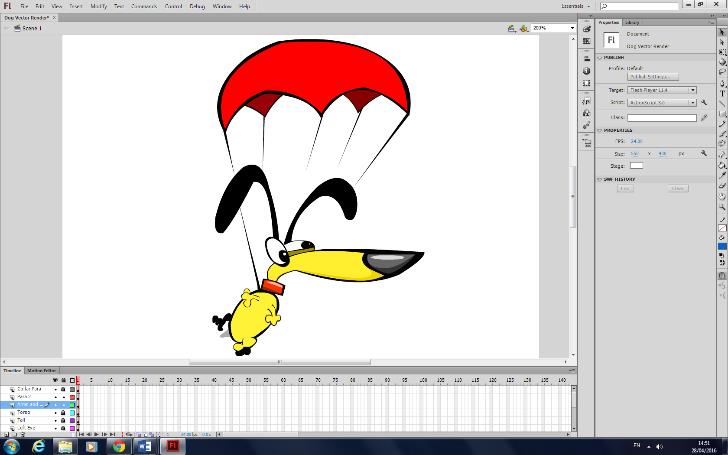
Task: Open the Modify menu
Action: point(98,6)
